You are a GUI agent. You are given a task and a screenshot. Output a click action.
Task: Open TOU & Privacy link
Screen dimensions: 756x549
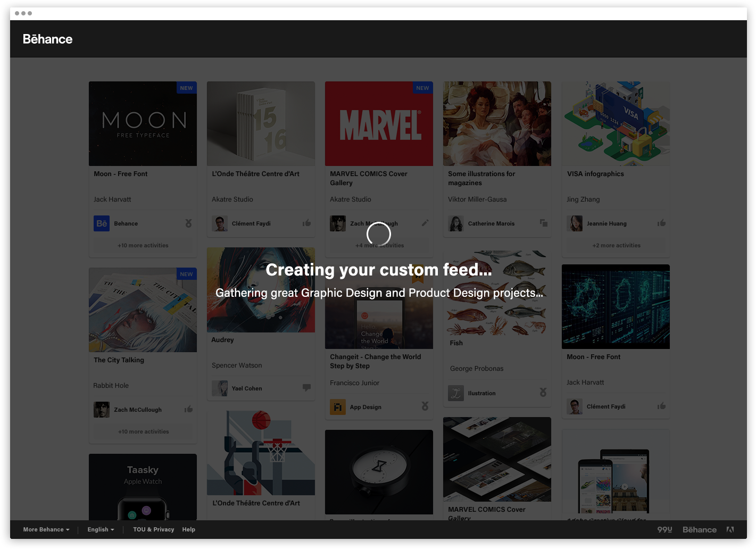point(154,529)
